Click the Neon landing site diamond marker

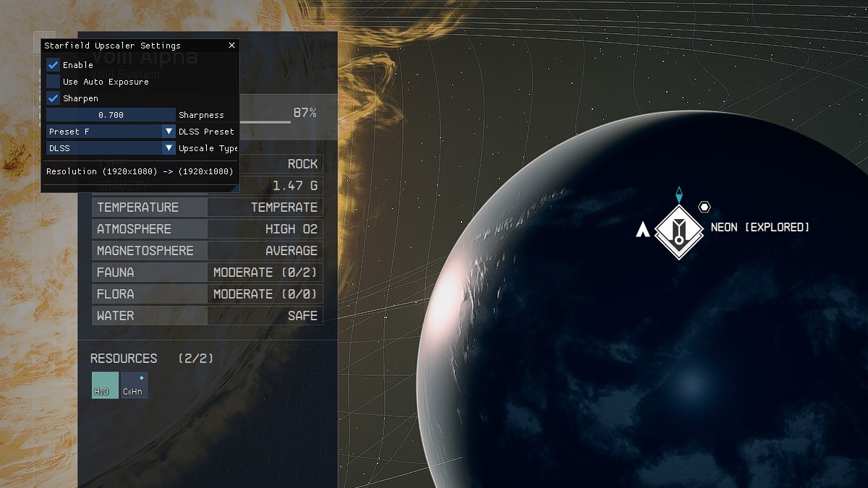678,230
